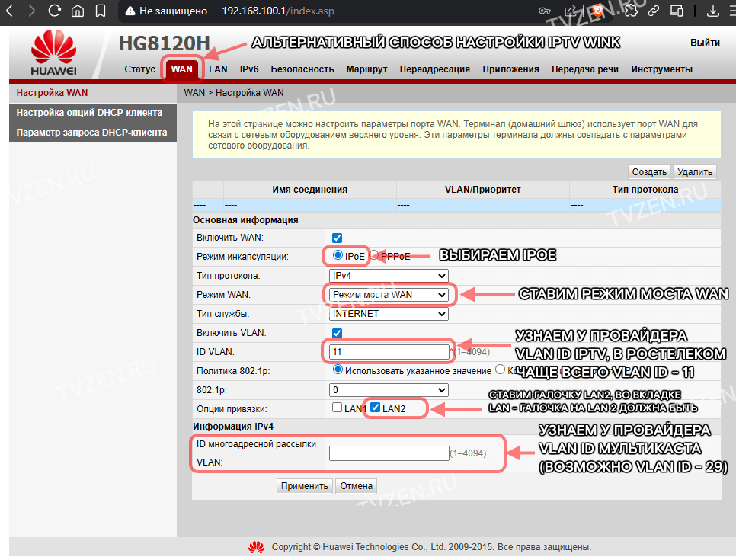The image size is (736, 560).
Task: Open the Маршрут tab
Action: 366,69
